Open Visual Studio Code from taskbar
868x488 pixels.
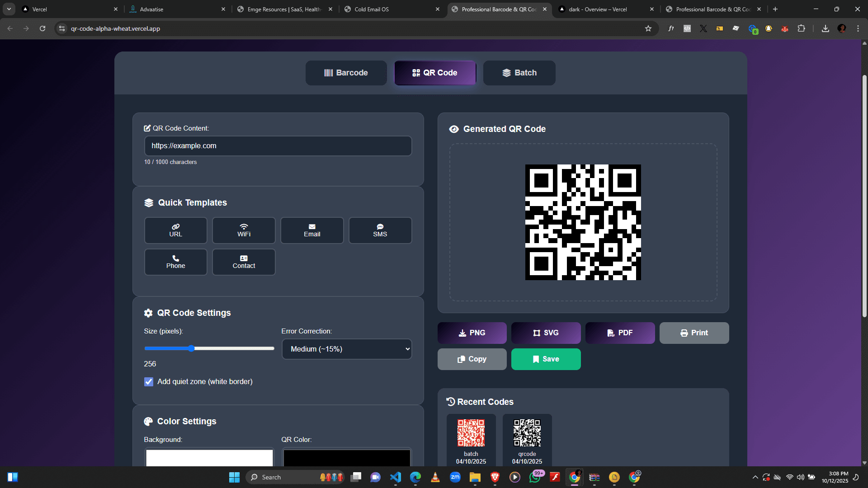click(396, 477)
